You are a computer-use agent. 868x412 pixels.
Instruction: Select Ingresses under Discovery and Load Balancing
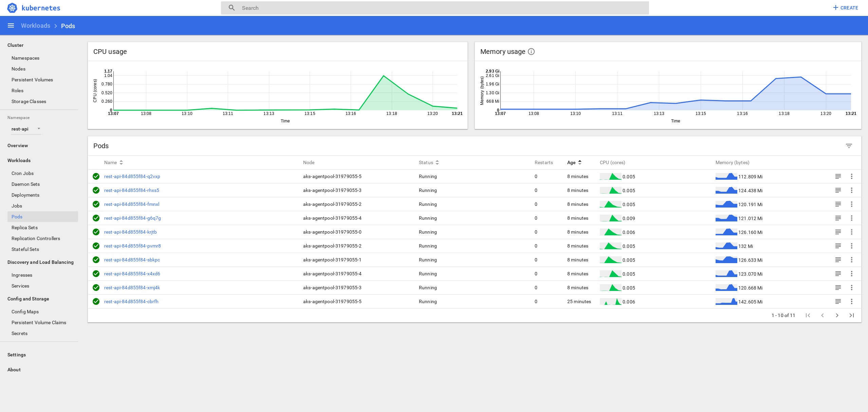(x=22, y=275)
